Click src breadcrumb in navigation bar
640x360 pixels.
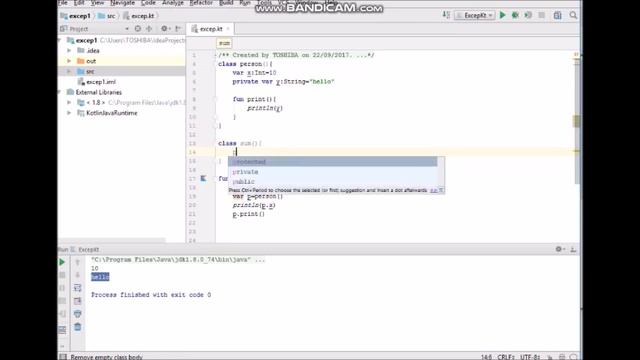pos(107,16)
